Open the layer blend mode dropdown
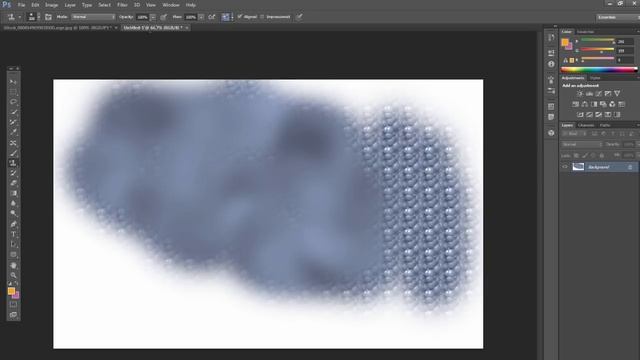The image size is (640, 360). (582, 144)
